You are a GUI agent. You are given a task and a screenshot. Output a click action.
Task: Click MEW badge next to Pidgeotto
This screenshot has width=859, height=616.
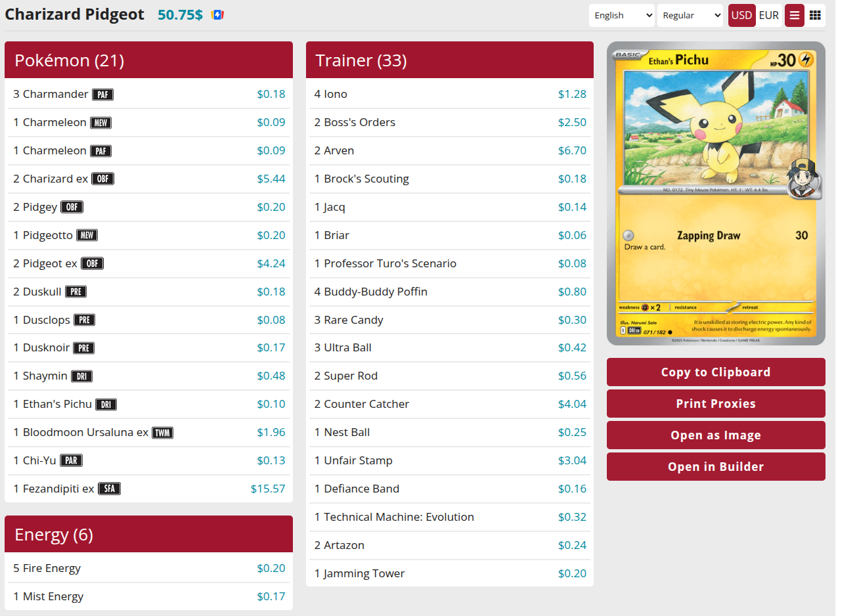point(87,235)
